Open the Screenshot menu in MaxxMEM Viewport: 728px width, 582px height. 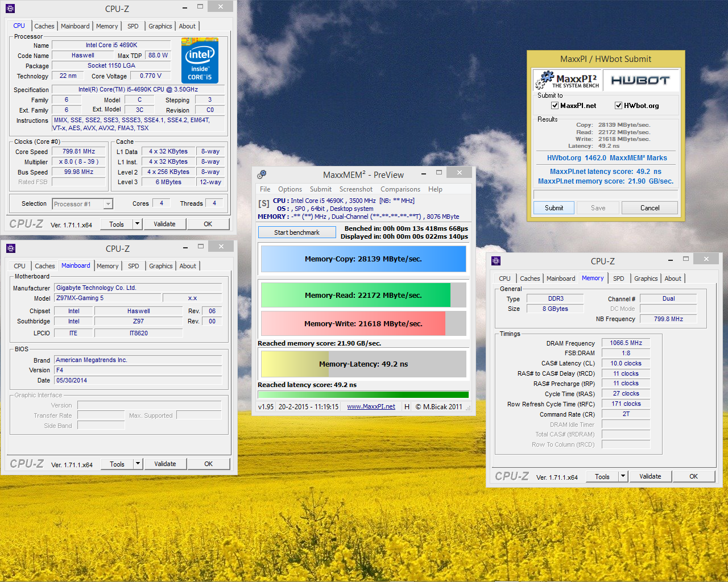356,189
